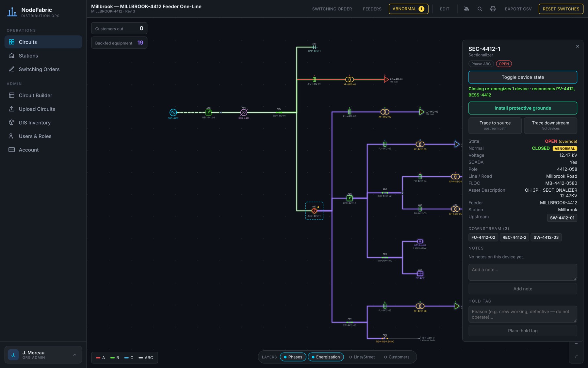Open the Switching Order panel
Image resolution: width=588 pixels, height=368 pixels.
point(332,9)
